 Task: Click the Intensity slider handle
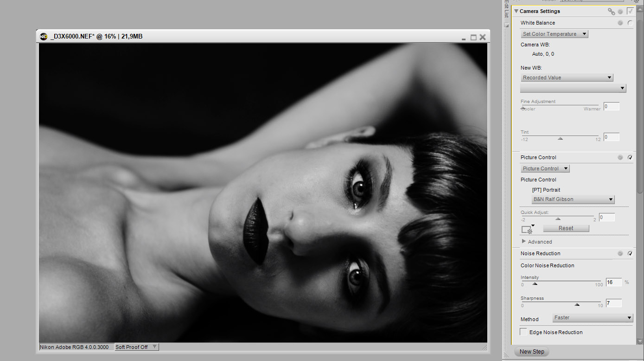535,284
